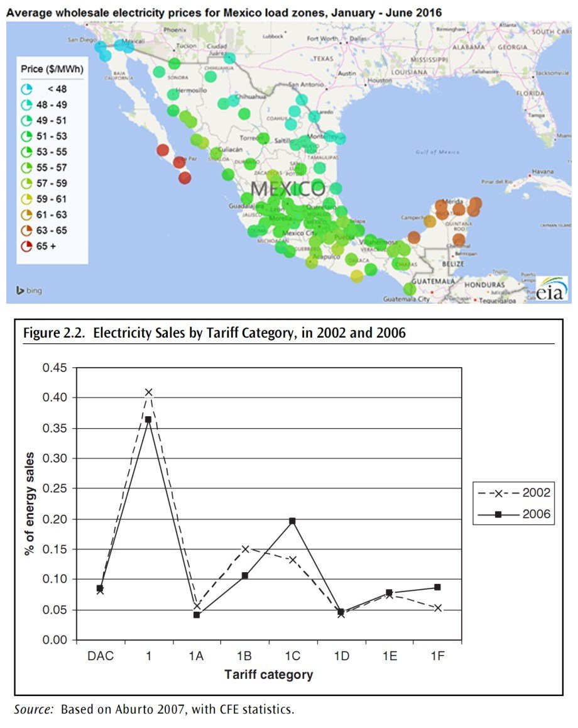Click the 'Figure 2.2' chart title

(214, 333)
